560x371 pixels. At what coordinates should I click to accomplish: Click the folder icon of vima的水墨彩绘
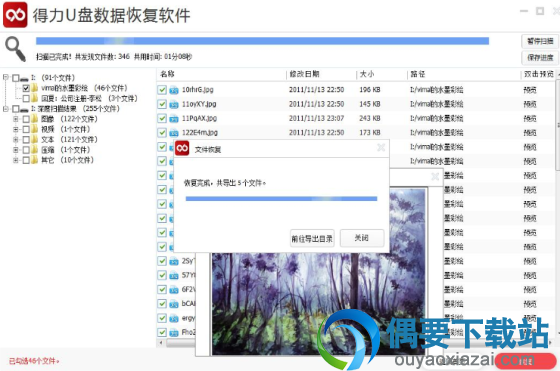coord(35,88)
